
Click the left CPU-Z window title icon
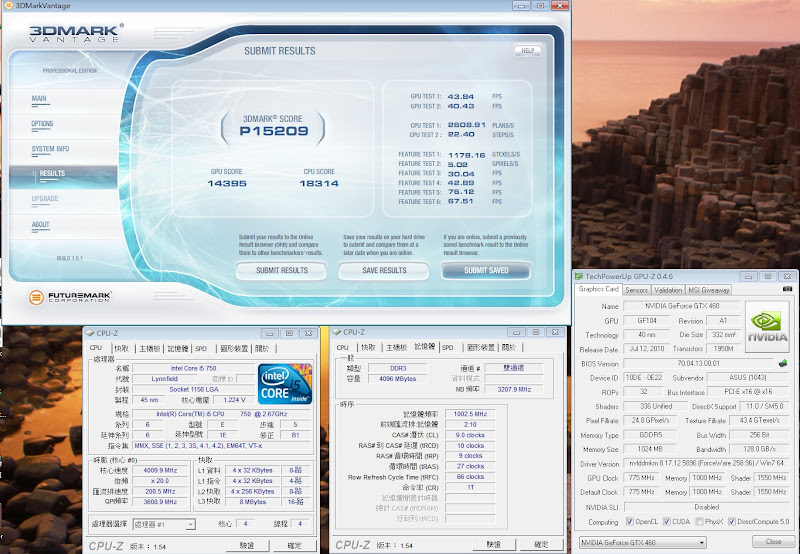pos(90,333)
